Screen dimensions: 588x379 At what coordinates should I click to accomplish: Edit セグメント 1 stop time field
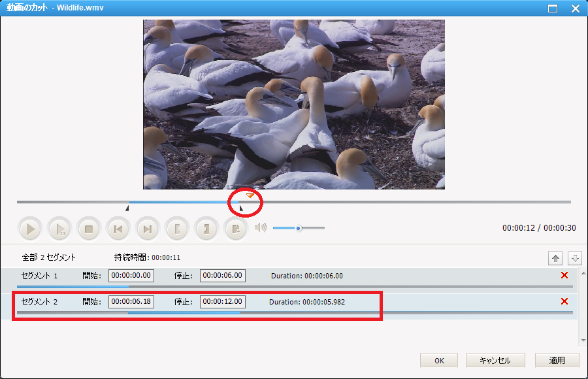(223, 276)
